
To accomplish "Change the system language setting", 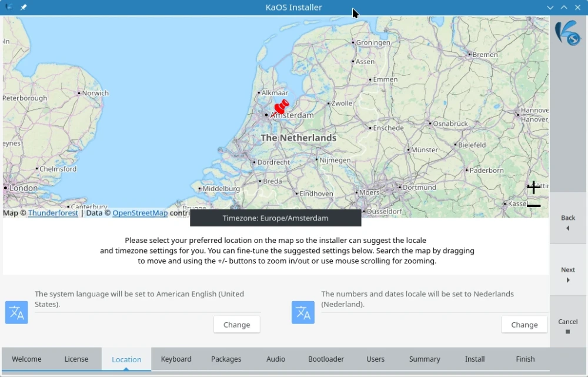I will tap(236, 325).
